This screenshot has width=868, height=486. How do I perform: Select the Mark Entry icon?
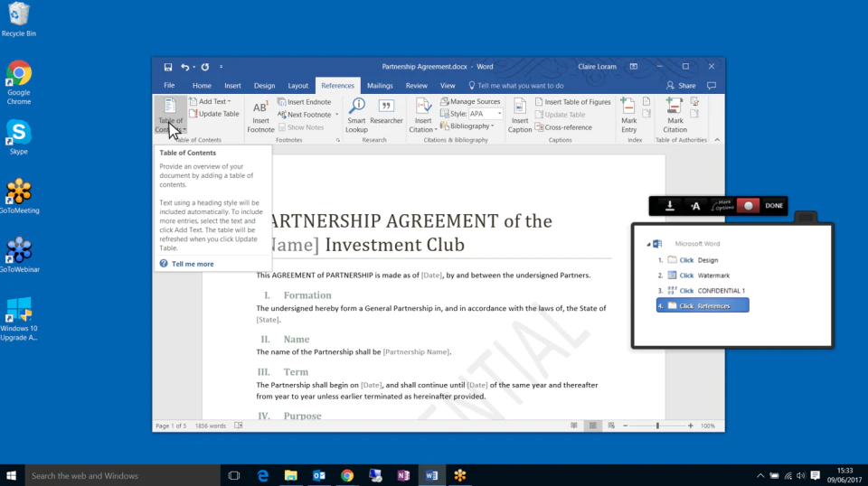628,116
